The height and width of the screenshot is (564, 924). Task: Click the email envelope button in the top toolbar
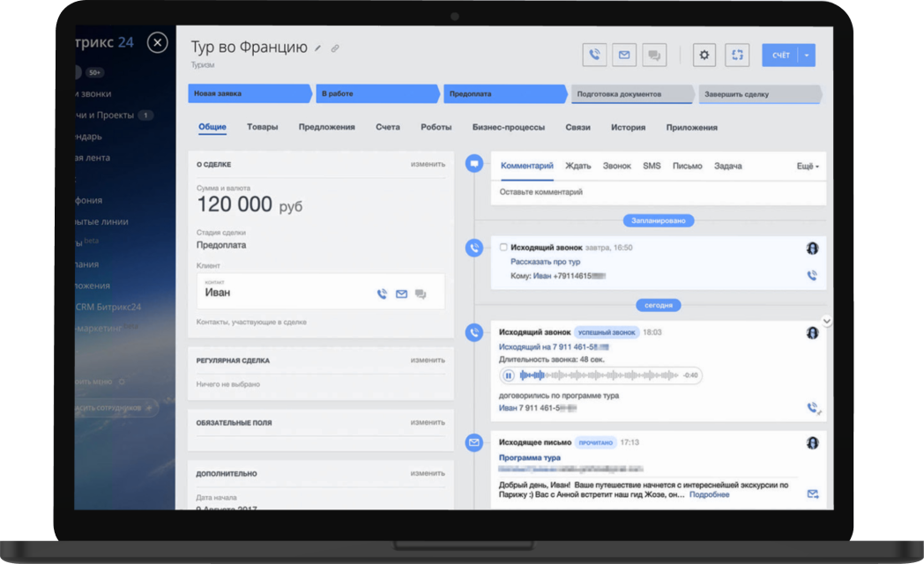click(624, 55)
